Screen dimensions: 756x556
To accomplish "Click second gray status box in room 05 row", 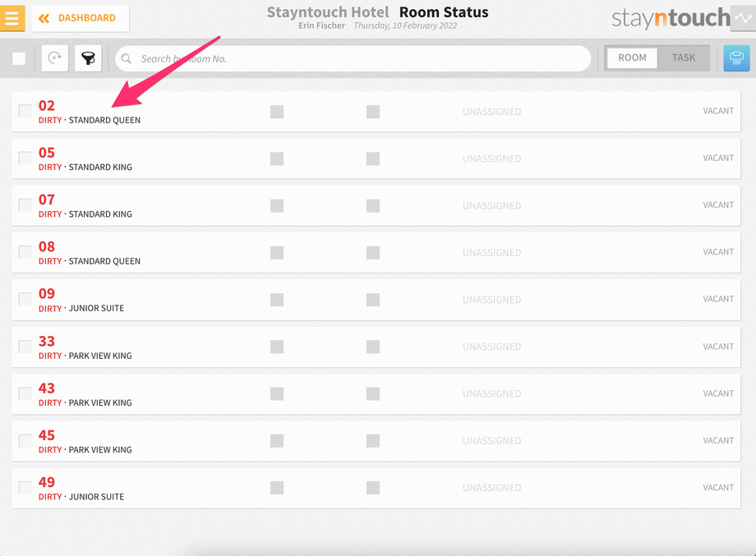I will click(373, 159).
